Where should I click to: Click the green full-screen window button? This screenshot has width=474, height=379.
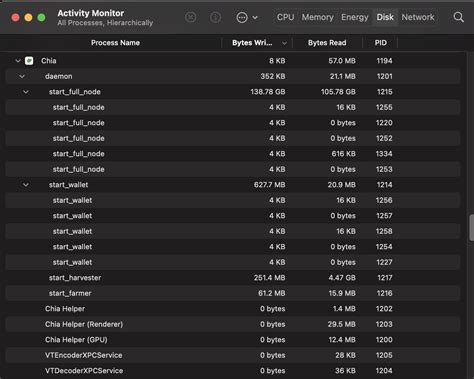click(x=41, y=17)
